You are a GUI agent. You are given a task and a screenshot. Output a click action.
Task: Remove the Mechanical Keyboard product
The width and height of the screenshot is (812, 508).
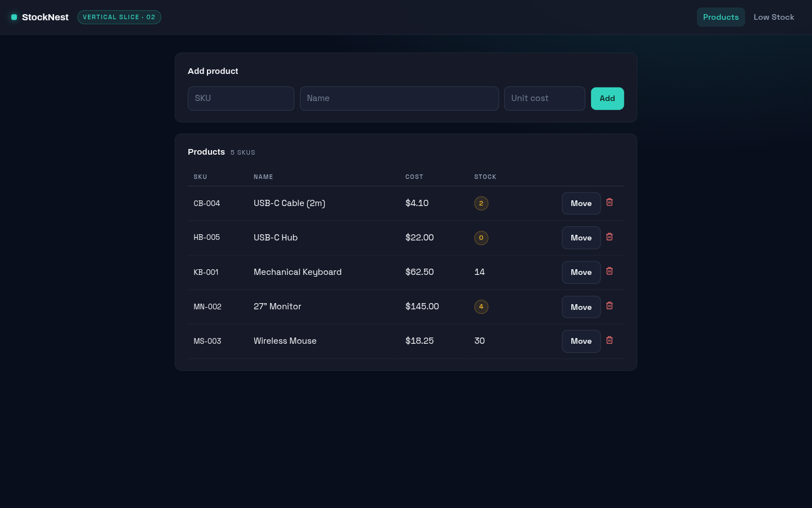coord(610,271)
